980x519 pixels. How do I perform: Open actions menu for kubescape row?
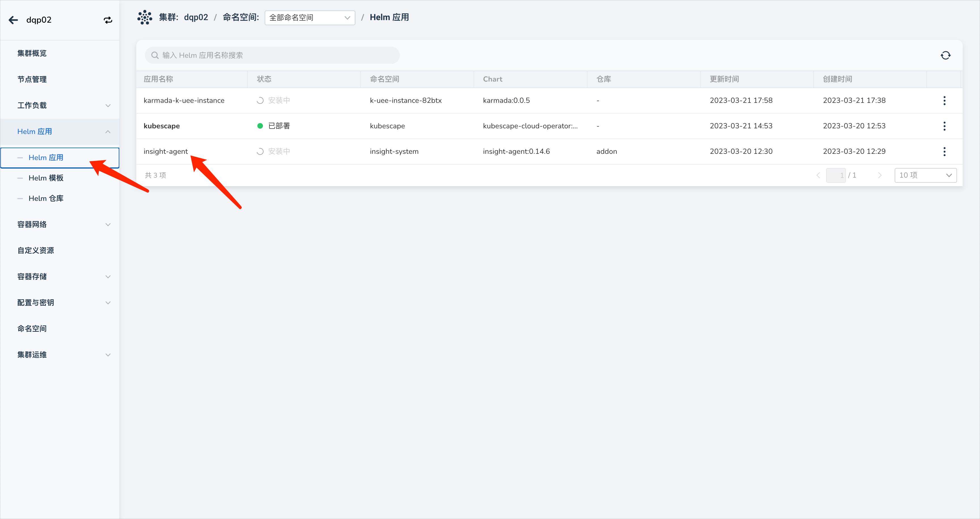pos(944,126)
